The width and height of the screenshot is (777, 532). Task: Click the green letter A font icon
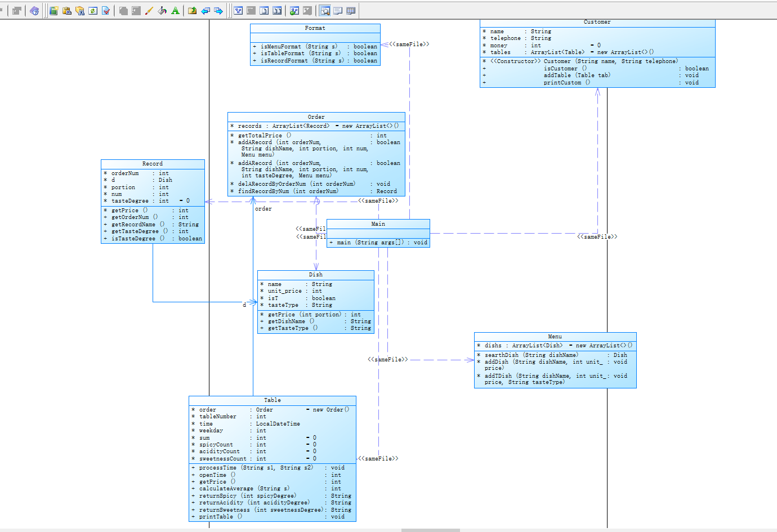[x=175, y=11]
